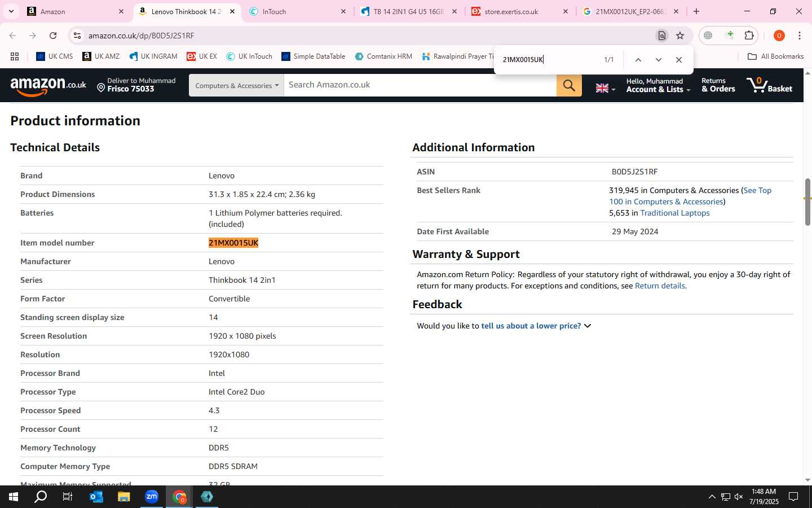Open the bookmarks apps grid icon
The width and height of the screenshot is (812, 508).
15,56
